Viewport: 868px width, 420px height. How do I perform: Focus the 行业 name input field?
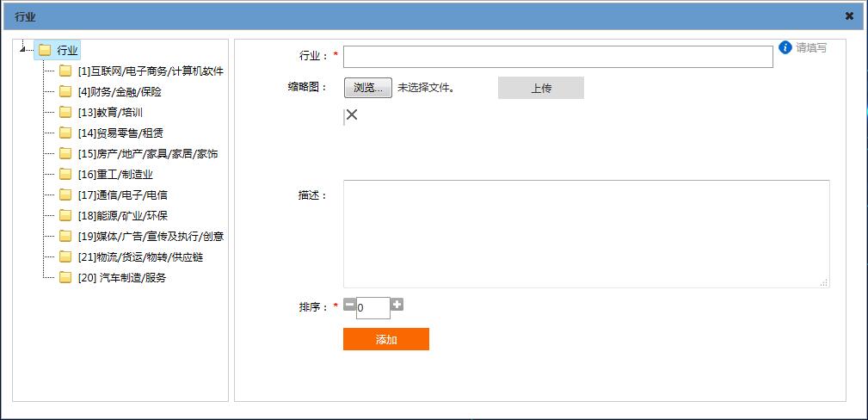click(x=557, y=57)
